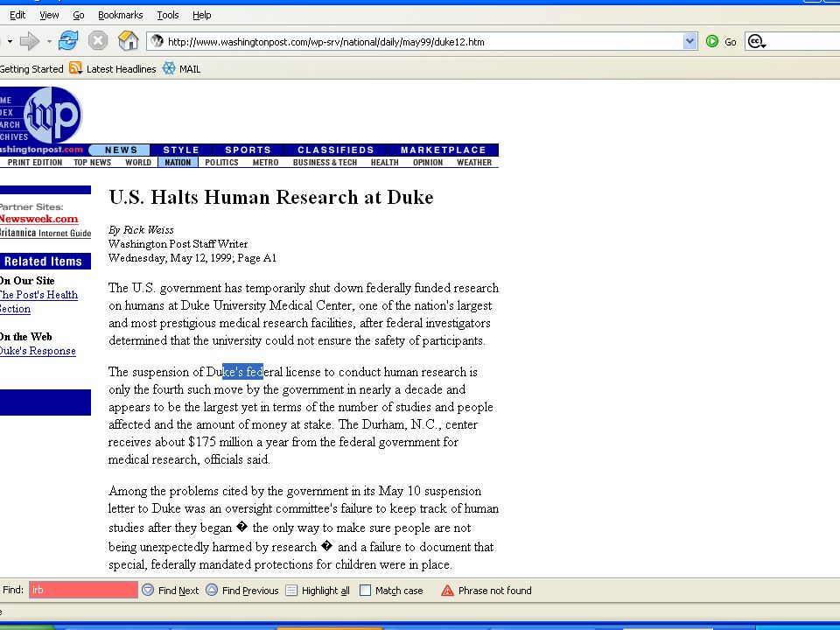Click the Find Next arrow icon
The width and height of the screenshot is (840, 630).
[x=148, y=590]
